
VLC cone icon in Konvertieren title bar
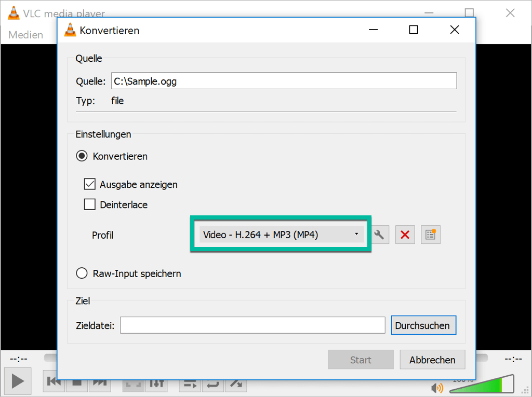[70, 30]
